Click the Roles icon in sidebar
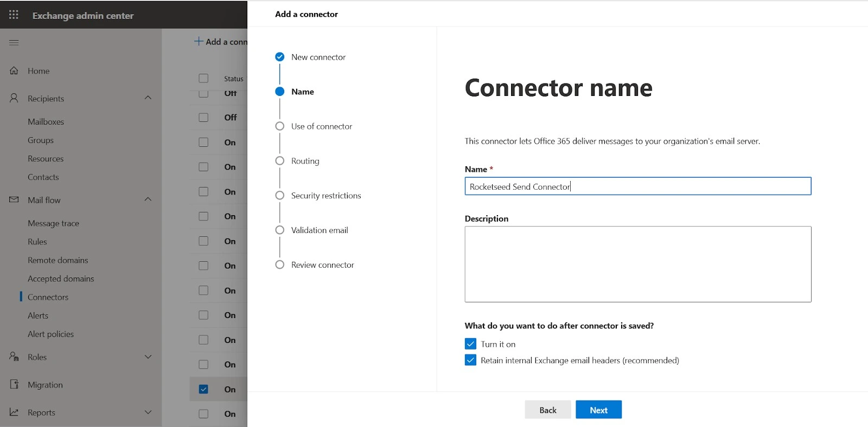This screenshot has width=868, height=427. pyautogui.click(x=14, y=357)
